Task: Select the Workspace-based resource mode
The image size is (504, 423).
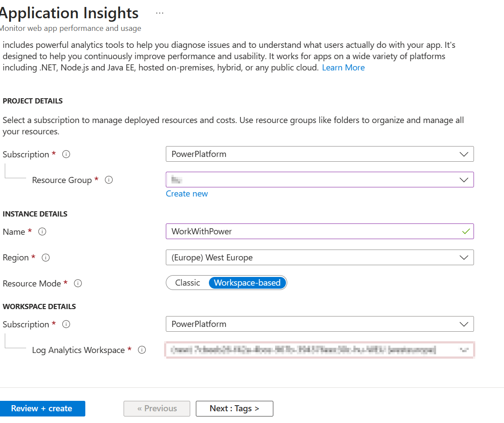Action: 247,283
